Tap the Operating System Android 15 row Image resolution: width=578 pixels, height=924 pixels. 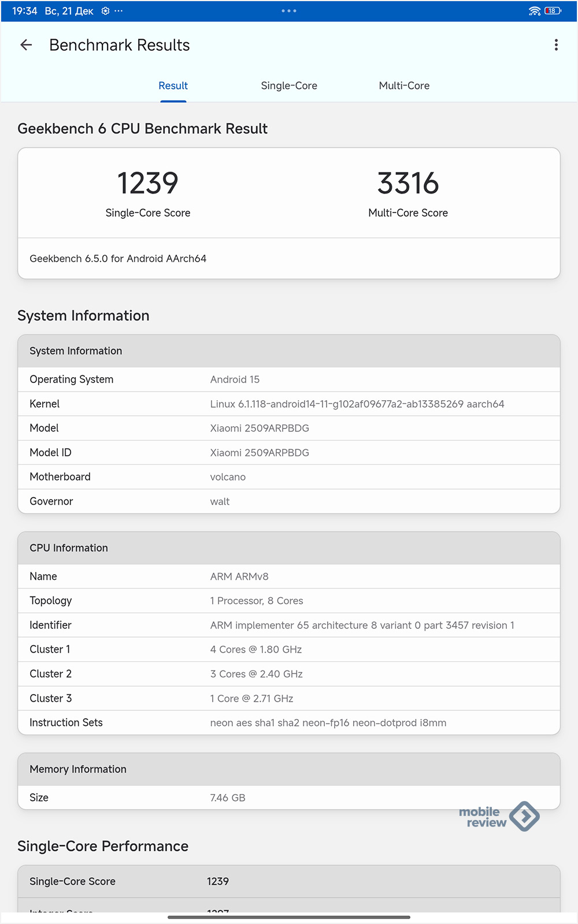[289, 379]
